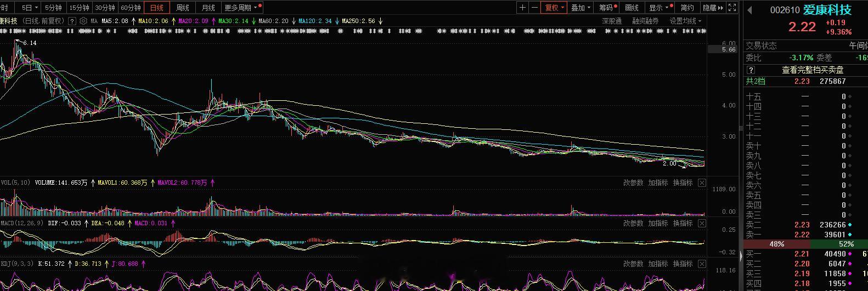Viewport: 868px width, 291px height.
Task: Click 换指标 in the MACD panel
Action: click(683, 224)
